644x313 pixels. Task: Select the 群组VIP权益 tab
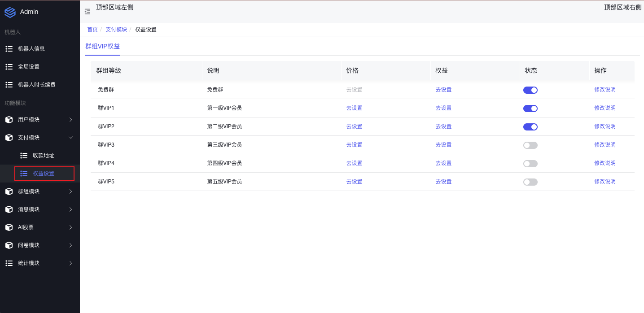[102, 46]
